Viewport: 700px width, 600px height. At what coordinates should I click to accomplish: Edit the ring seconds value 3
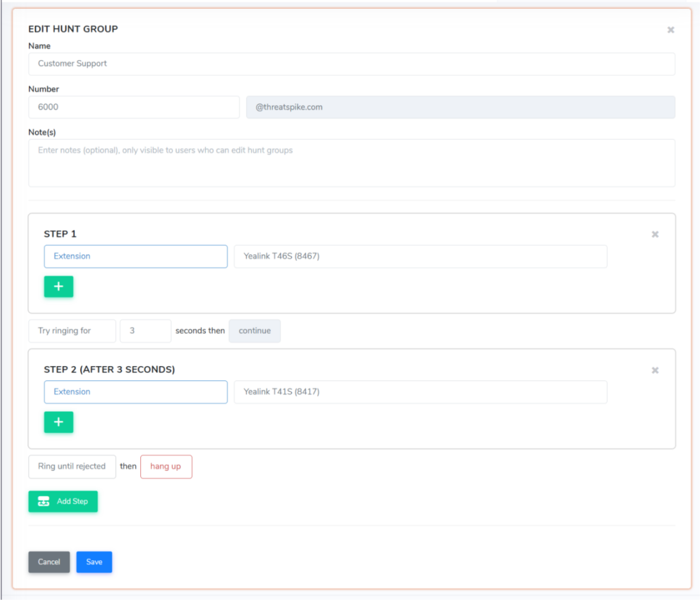146,331
